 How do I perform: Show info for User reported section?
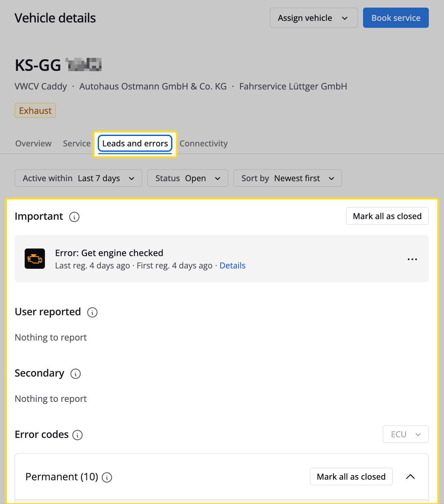coord(92,312)
